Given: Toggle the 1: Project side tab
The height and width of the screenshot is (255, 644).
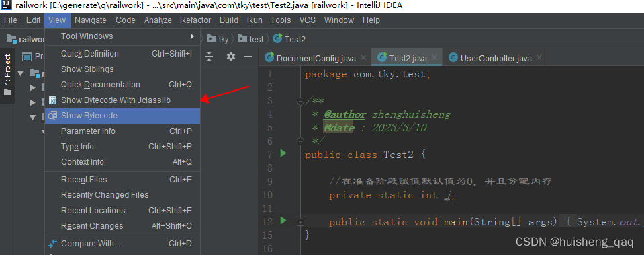Looking at the screenshot, I should point(7,75).
